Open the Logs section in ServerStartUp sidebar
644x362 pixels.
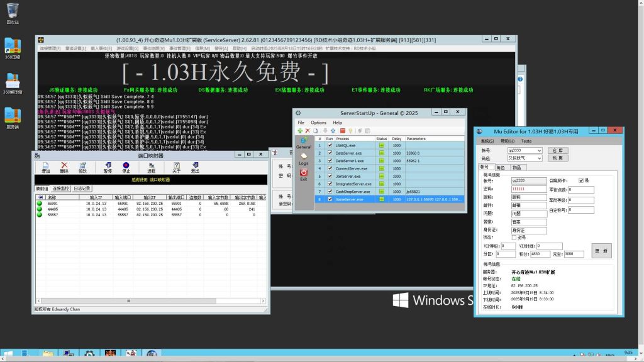(304, 158)
